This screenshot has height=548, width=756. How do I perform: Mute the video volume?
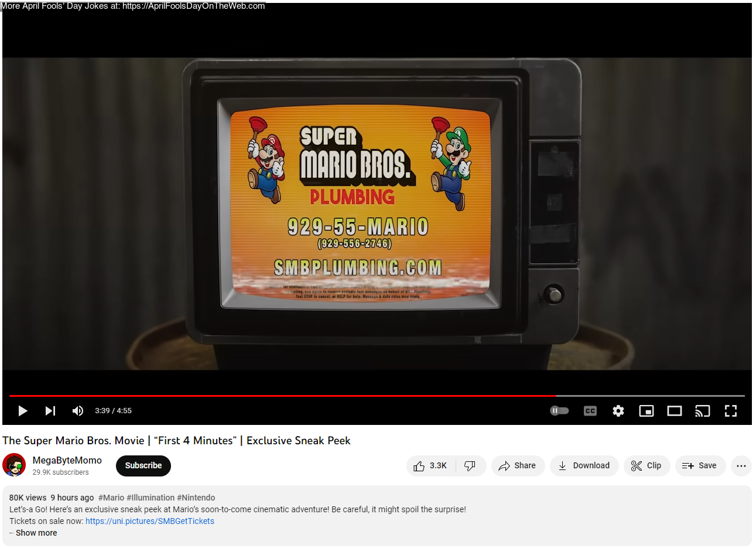[x=78, y=411]
